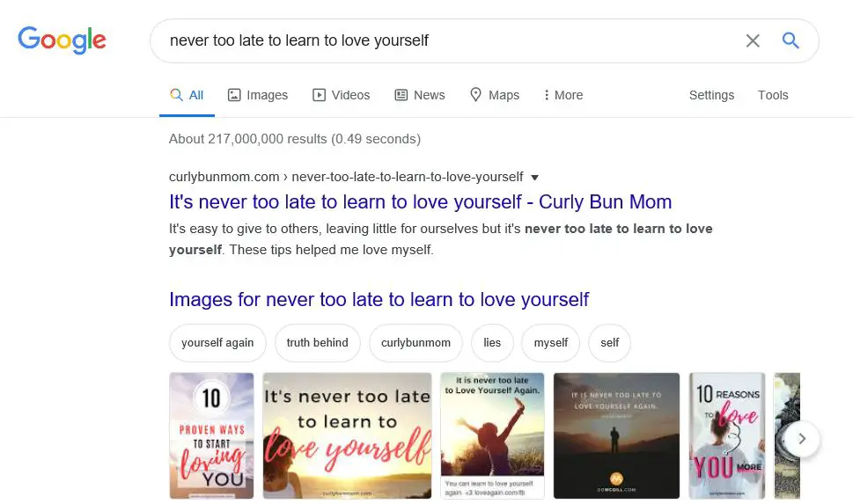Image resolution: width=853 pixels, height=504 pixels.
Task: Open 'Images for never too late' link
Action: 379,300
